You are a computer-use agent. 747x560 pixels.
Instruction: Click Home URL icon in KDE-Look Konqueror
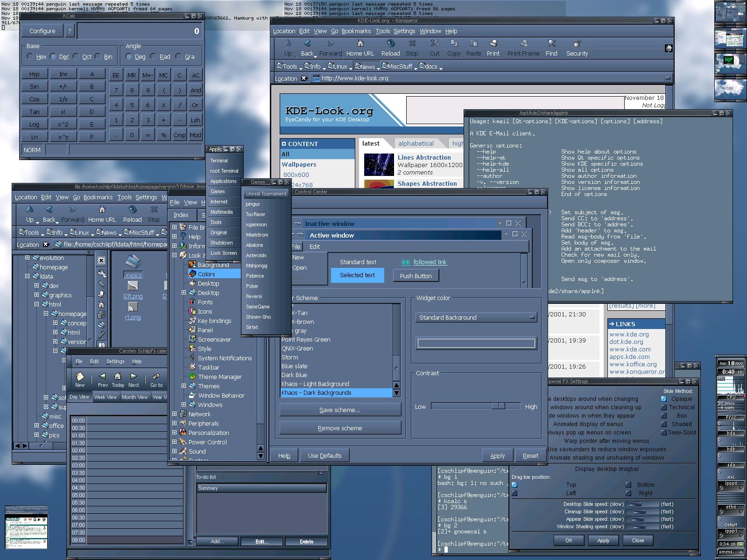click(360, 44)
